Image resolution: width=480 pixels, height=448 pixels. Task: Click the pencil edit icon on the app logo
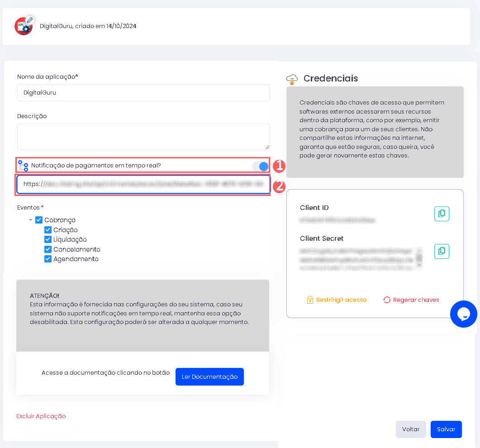(30, 20)
